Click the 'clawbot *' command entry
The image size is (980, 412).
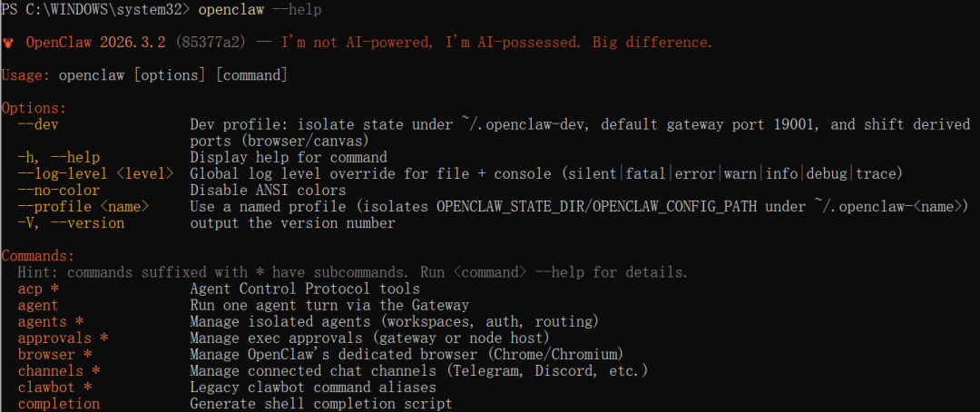pyautogui.click(x=55, y=387)
